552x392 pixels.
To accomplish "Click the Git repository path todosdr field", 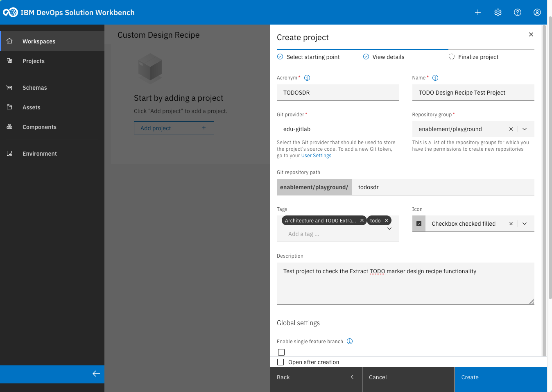I will click(443, 187).
